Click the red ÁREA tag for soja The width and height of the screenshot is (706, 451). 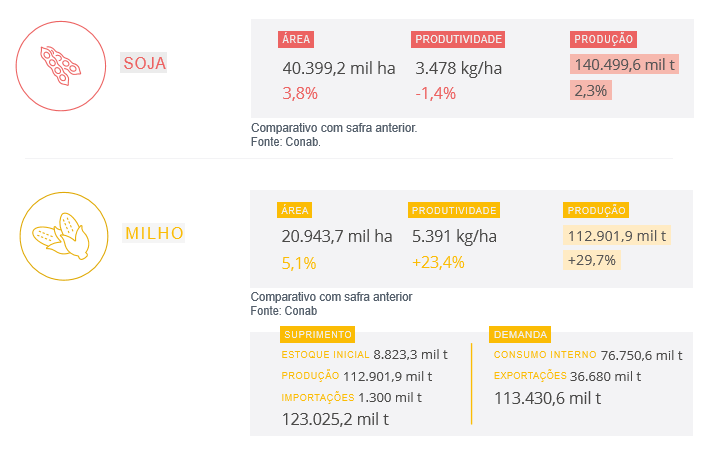(x=296, y=39)
